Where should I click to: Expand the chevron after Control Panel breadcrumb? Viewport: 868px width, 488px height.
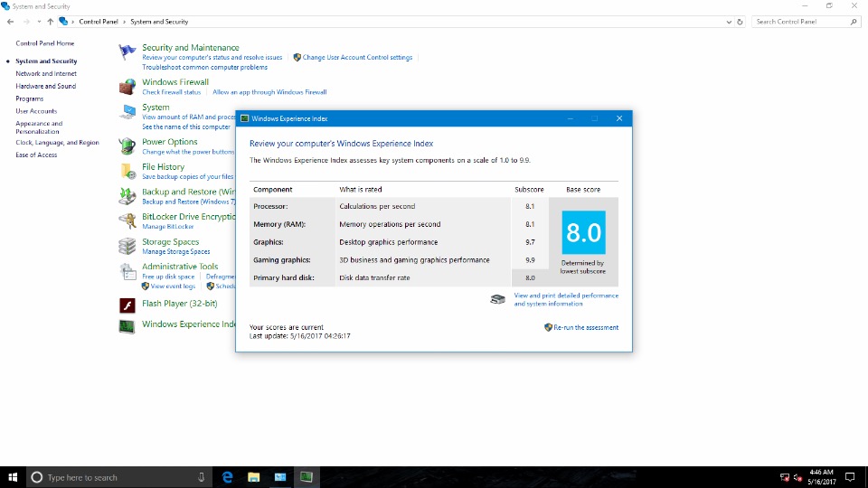[x=124, y=22]
